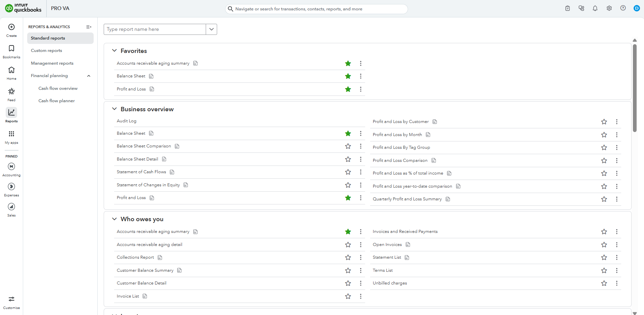This screenshot has width=644, height=315.
Task: Open Bookmarks in the left sidebar
Action: click(x=11, y=49)
